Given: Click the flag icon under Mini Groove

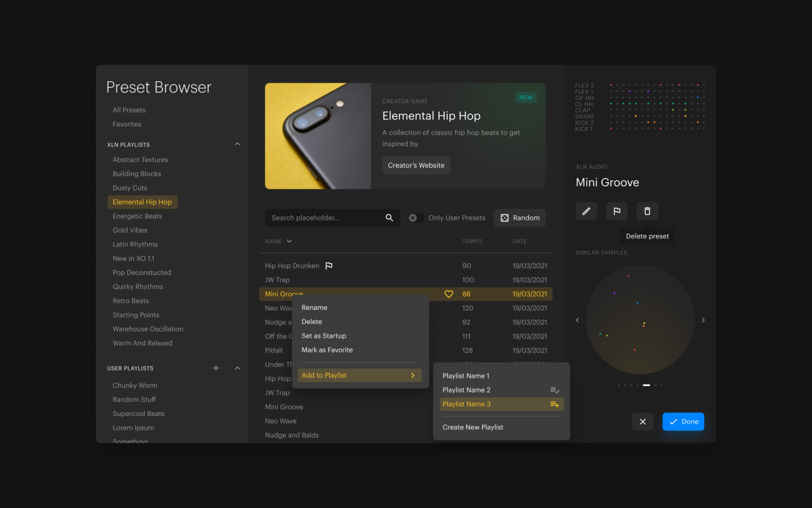Looking at the screenshot, I should 617,211.
